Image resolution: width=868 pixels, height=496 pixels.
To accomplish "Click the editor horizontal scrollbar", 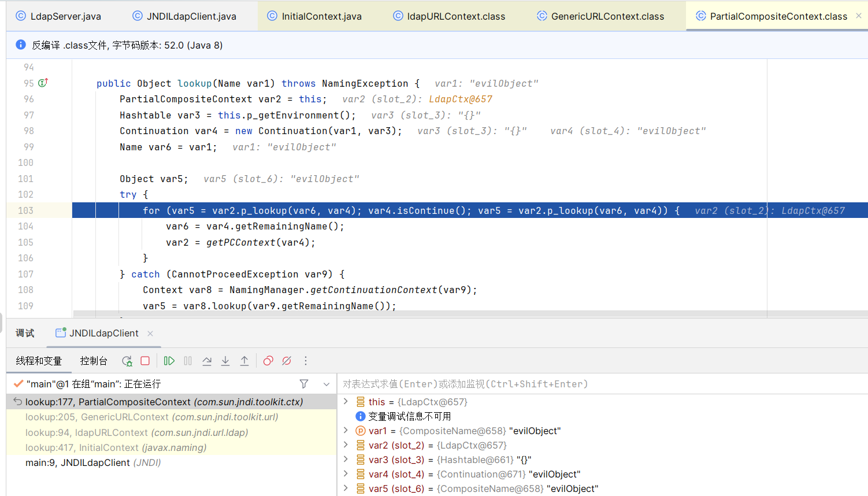I will tap(470, 314).
